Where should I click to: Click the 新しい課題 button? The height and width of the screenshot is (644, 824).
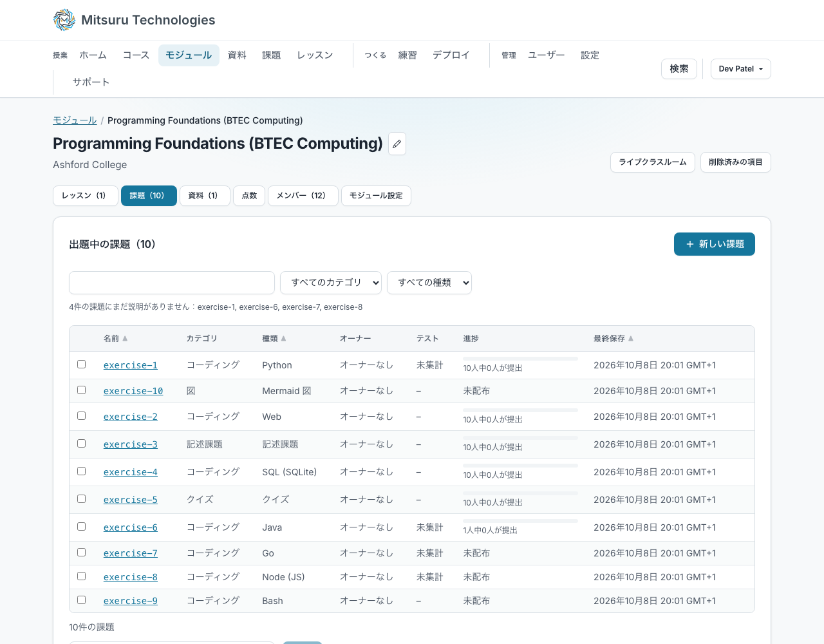pyautogui.click(x=715, y=244)
